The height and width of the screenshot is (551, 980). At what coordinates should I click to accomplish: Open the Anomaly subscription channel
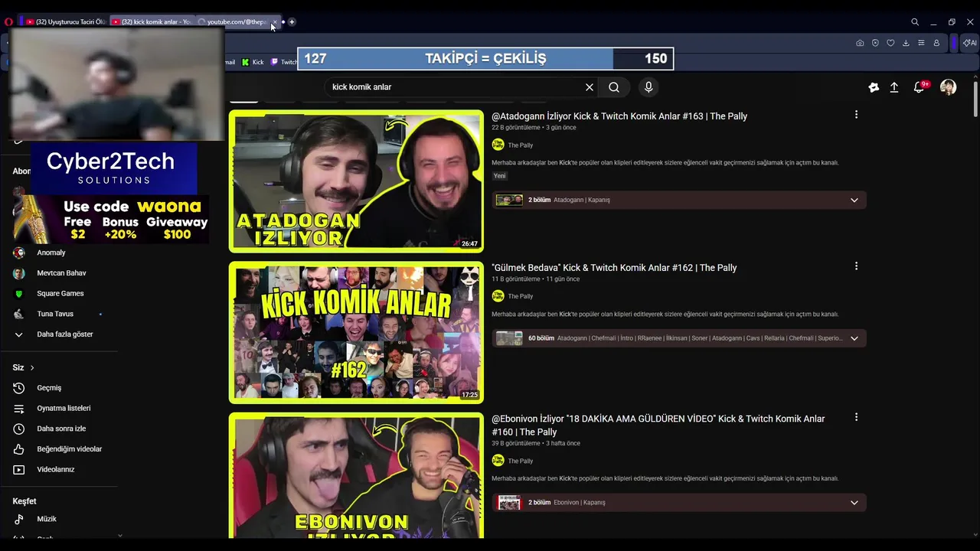(x=51, y=253)
